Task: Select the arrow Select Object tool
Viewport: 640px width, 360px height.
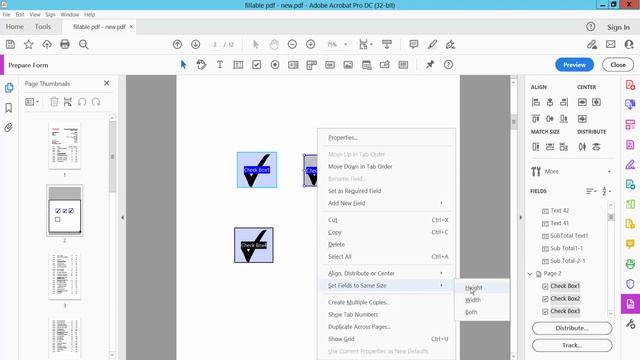Action: pos(183,64)
